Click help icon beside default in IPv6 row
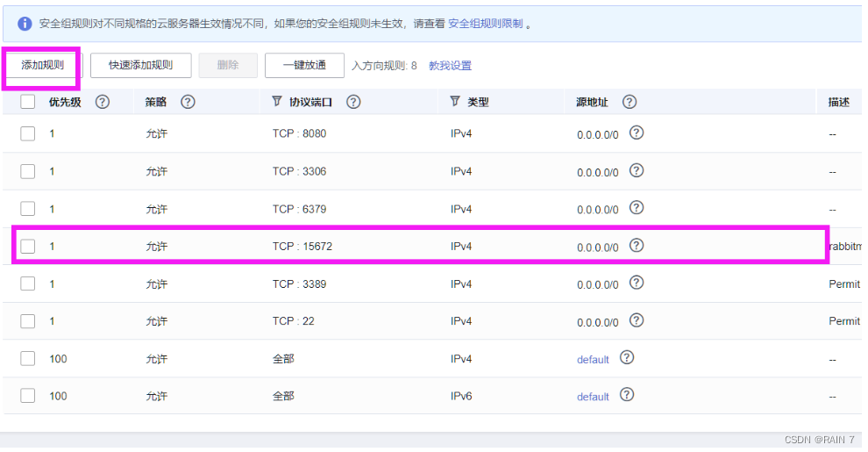Image resolution: width=868 pixels, height=452 pixels. [x=627, y=395]
